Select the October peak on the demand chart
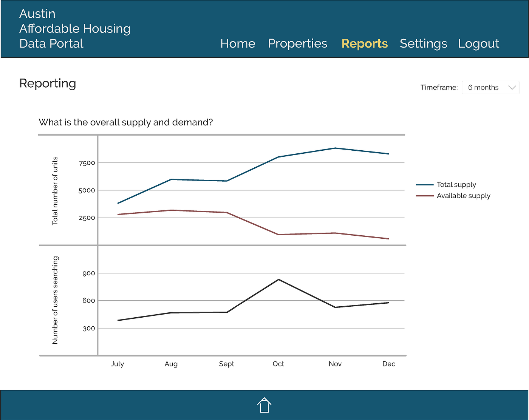Screen dimensions: 529x420 [278, 279]
